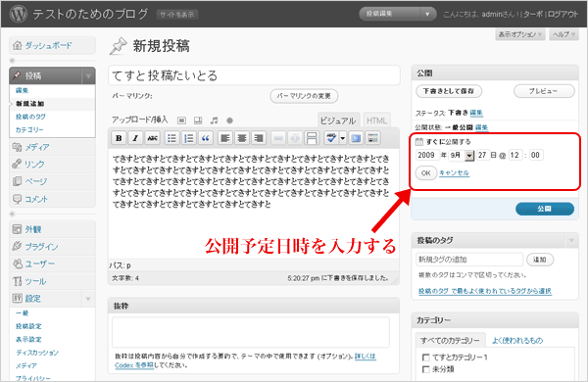Expand 表示オプション panel

(x=519, y=34)
